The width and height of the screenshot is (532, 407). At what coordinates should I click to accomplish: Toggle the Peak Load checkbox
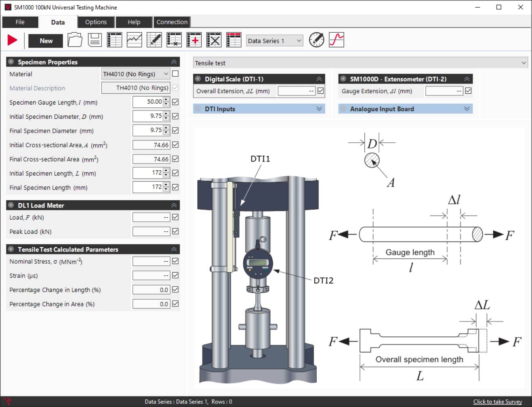175,231
